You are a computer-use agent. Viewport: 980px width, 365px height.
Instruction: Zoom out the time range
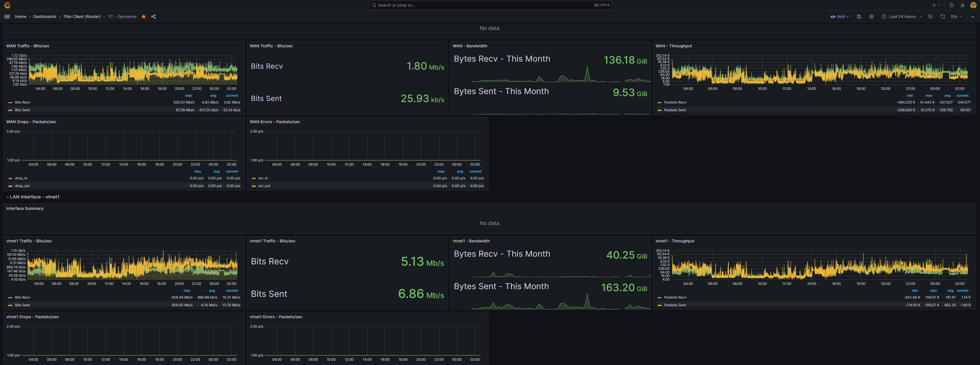click(x=930, y=17)
